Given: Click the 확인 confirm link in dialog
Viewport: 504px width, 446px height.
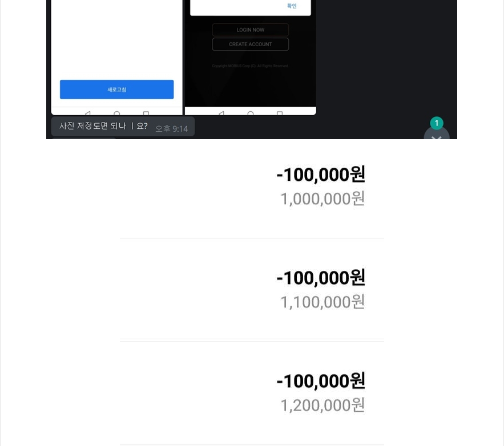Looking at the screenshot, I should (292, 6).
